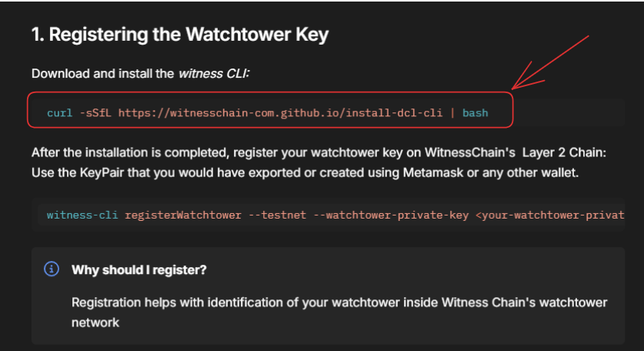Click the "registerWatchtower" command word
Screen dimensions: 644x351
tap(183, 215)
